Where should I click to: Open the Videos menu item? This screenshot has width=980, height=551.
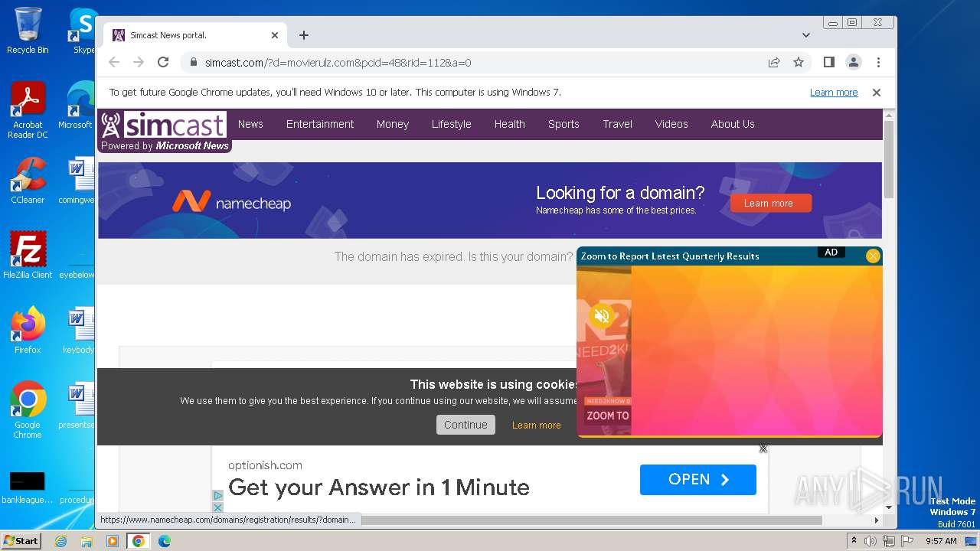[671, 124]
